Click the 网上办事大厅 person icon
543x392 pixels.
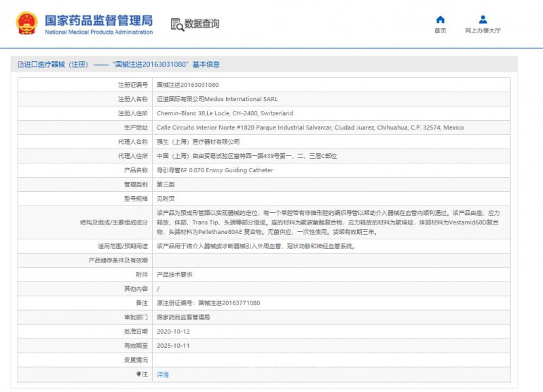[x=482, y=19]
